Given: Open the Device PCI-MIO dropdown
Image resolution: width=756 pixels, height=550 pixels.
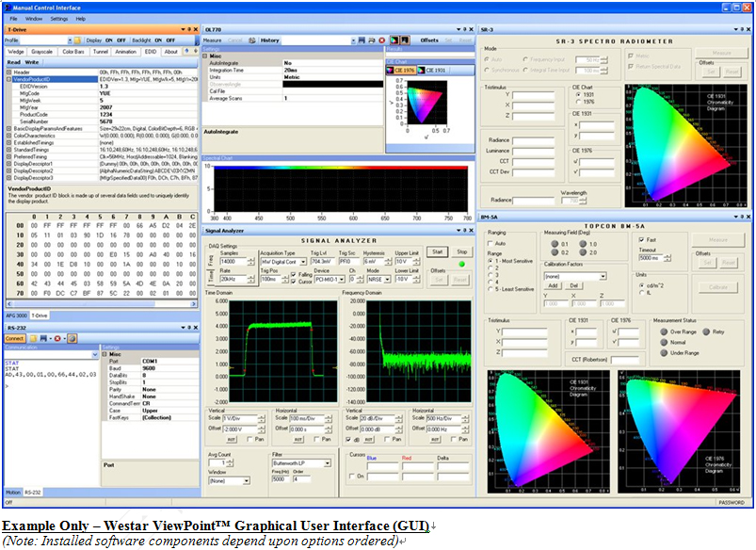Looking at the screenshot, I should 342,280.
